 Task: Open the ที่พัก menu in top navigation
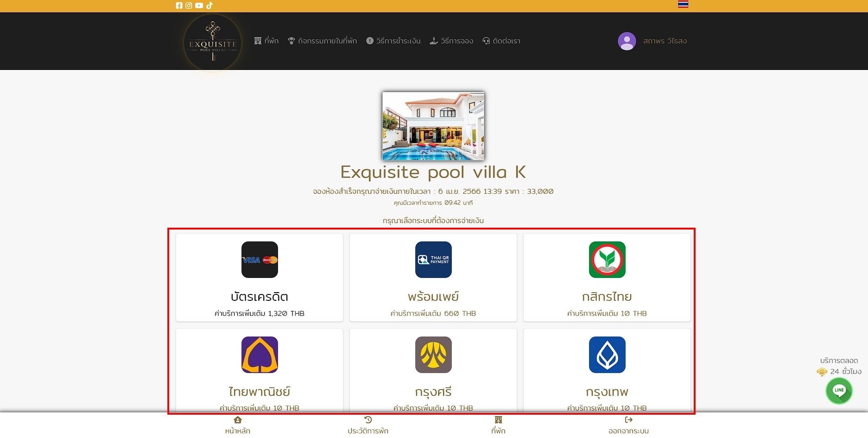coord(266,41)
